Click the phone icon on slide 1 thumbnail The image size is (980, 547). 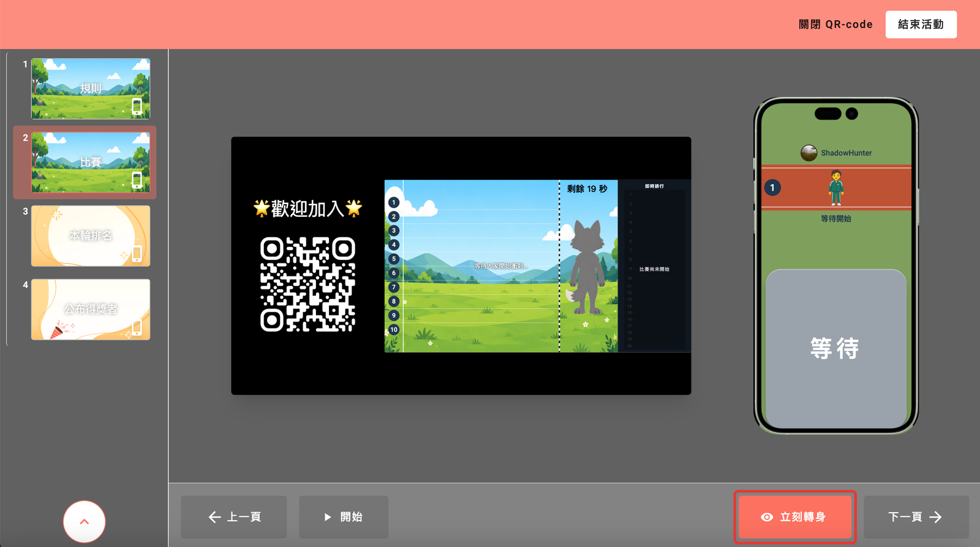coord(137,107)
